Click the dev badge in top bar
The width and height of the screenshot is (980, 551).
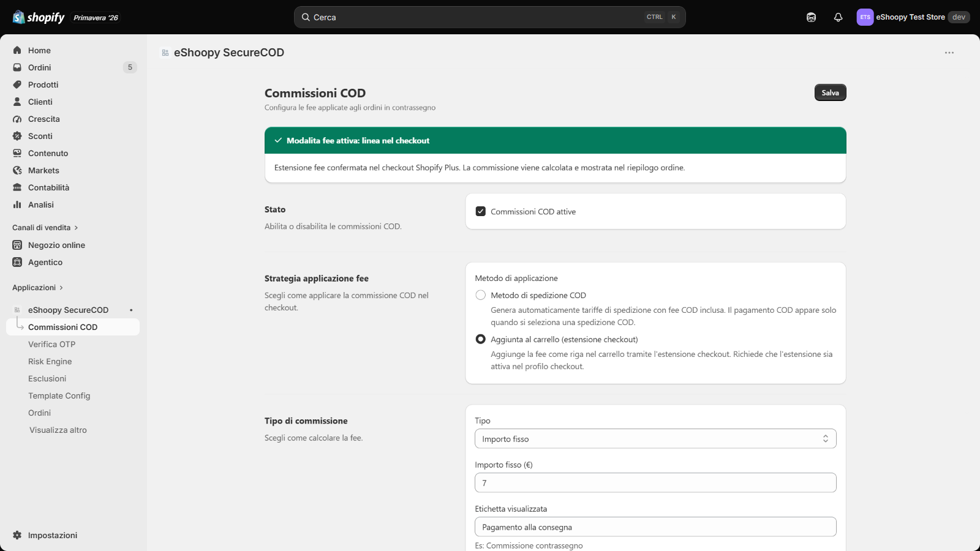[959, 17]
